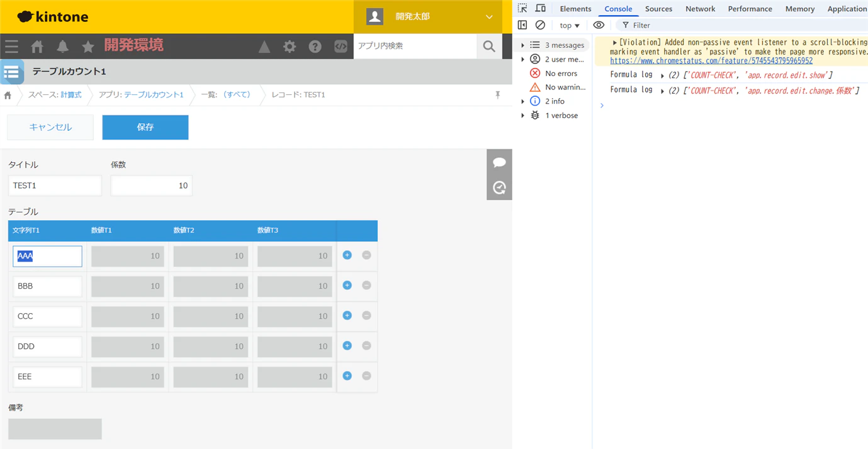Expand the app.record.edit.show log array
868x449 pixels.
coord(662,75)
